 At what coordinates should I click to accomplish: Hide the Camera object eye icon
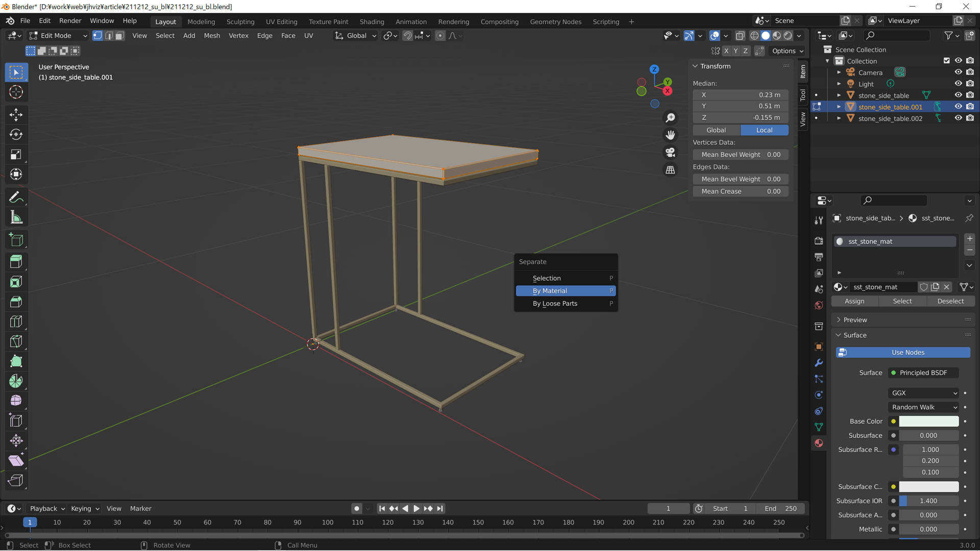[958, 72]
